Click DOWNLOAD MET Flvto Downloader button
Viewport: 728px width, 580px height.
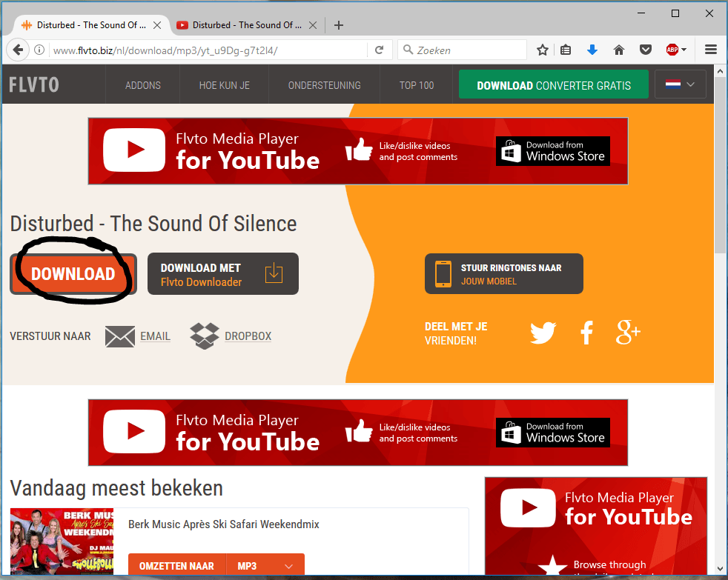click(x=223, y=274)
